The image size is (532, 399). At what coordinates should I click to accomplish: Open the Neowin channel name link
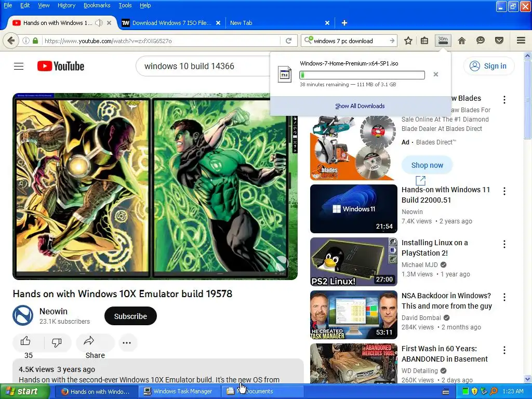tap(54, 311)
